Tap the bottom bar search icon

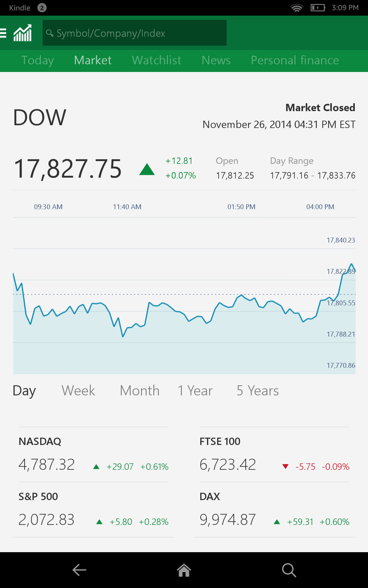coord(289,570)
